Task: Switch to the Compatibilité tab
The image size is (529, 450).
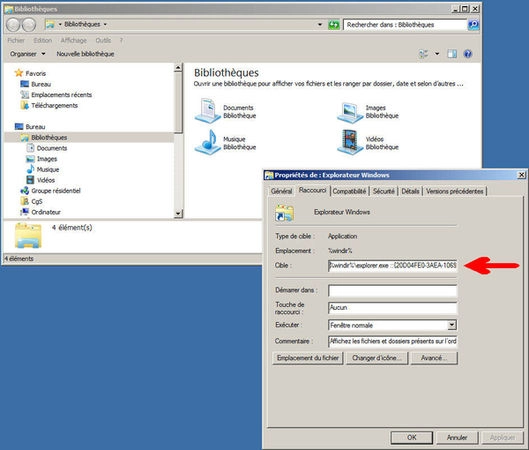Action: [x=350, y=191]
